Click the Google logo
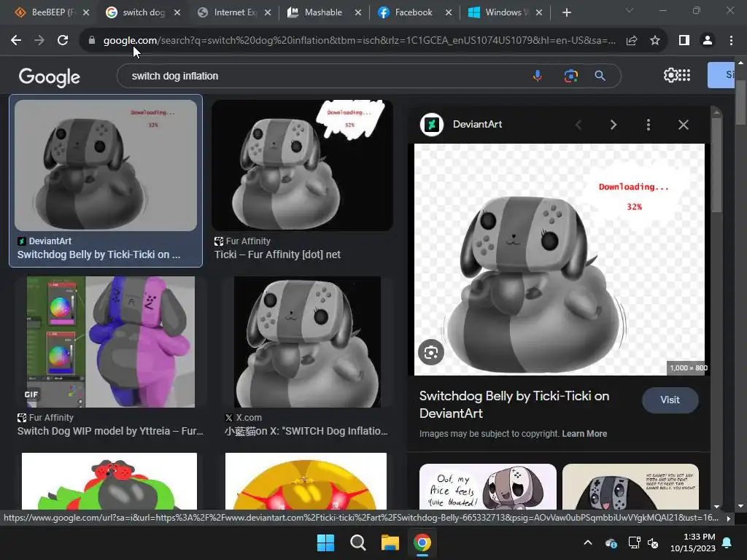This screenshot has width=747, height=560. [x=49, y=77]
